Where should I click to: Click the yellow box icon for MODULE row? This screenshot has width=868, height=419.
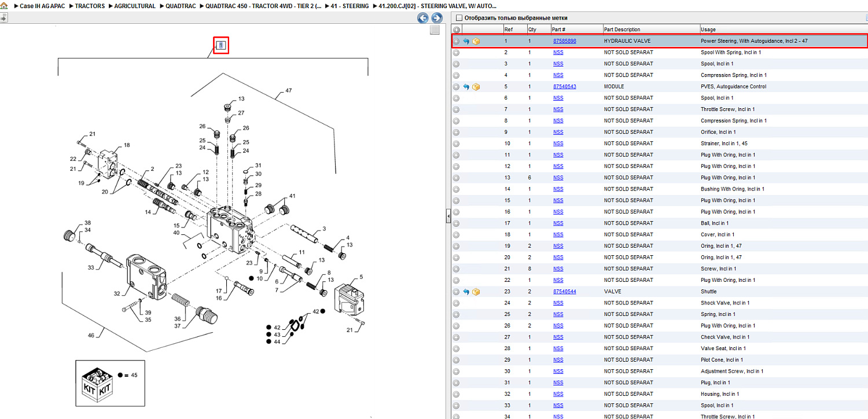coord(476,87)
